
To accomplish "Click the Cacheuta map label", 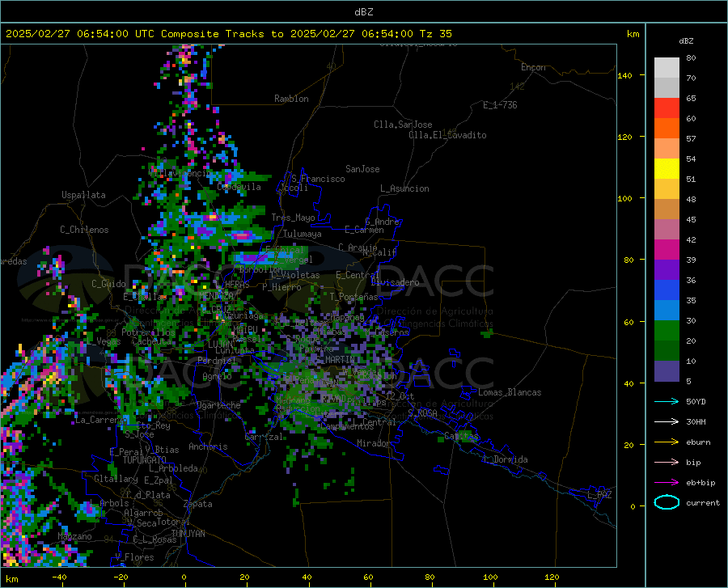I will [151, 341].
